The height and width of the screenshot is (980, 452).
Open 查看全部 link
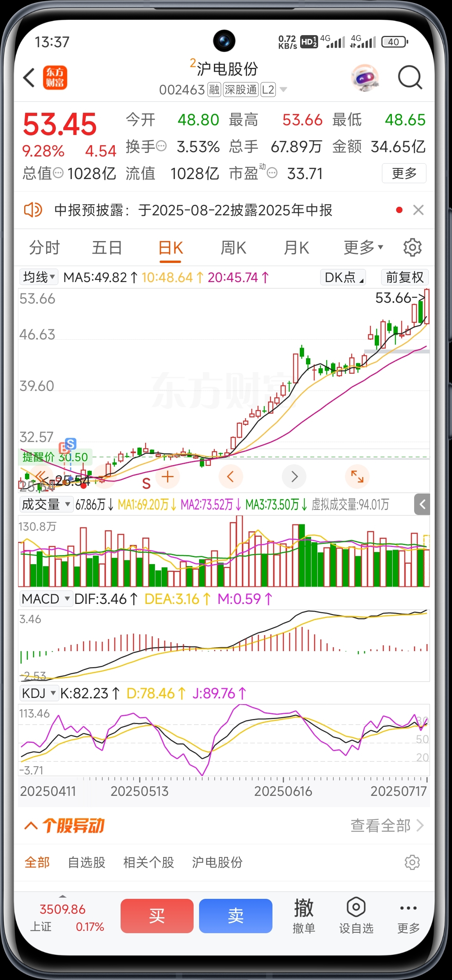pos(387,826)
